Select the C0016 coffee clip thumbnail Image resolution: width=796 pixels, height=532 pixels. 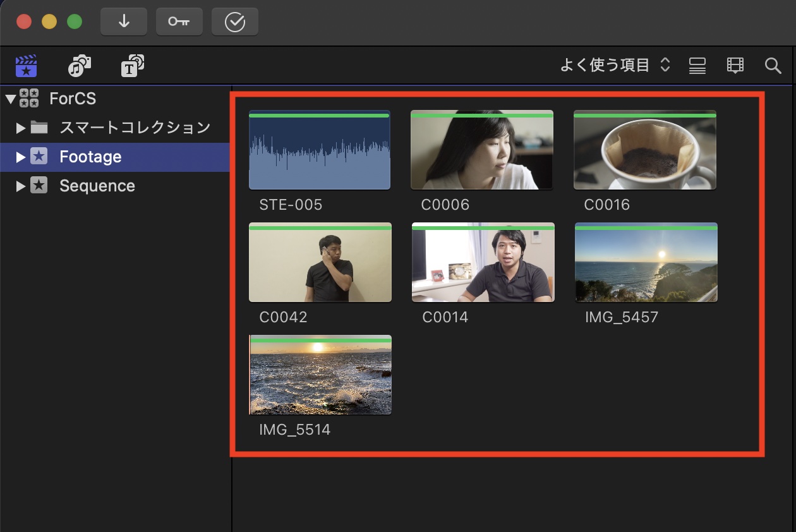(x=645, y=150)
